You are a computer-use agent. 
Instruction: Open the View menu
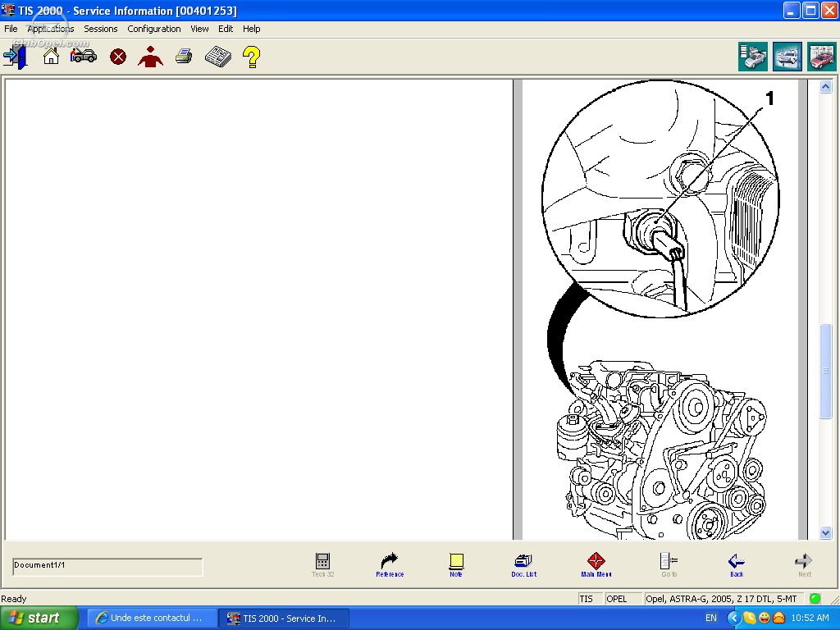(199, 29)
